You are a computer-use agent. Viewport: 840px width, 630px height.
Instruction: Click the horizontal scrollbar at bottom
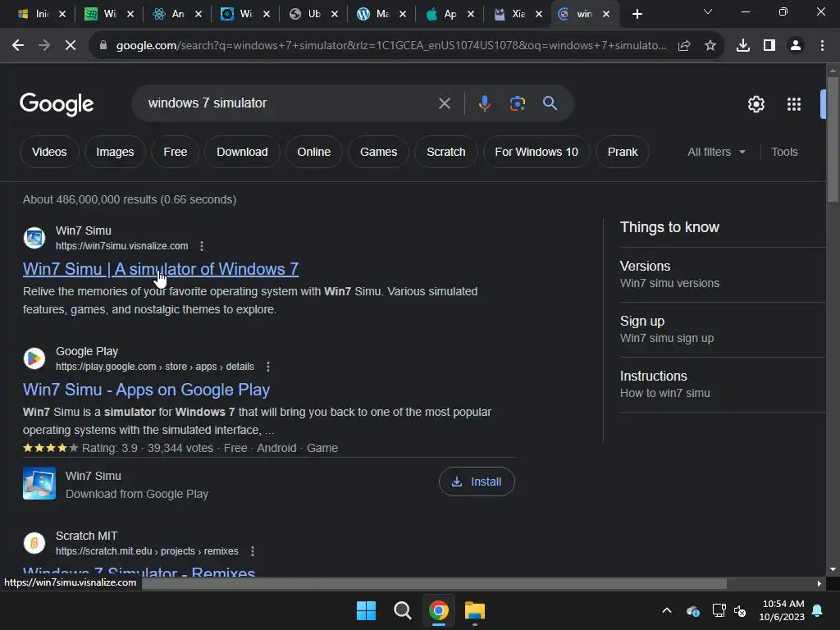point(434,583)
